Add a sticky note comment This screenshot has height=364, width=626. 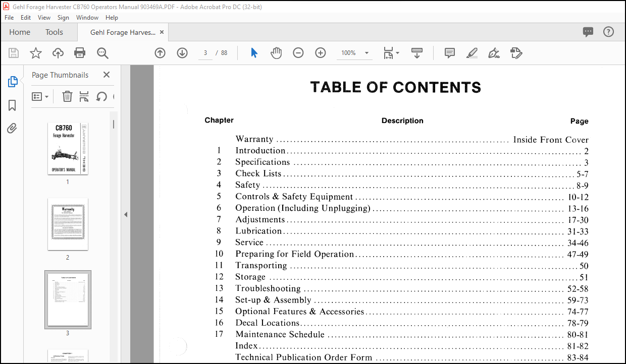coord(450,53)
